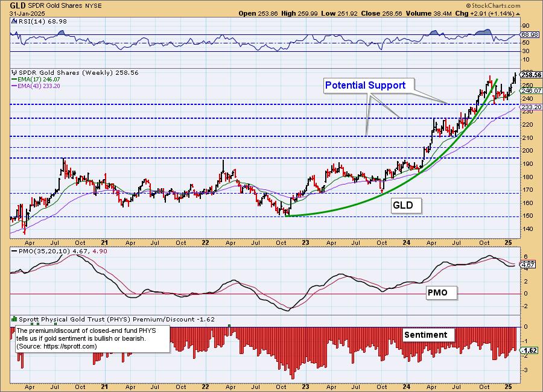Image resolution: width=543 pixels, height=392 pixels.
Task: Click the histogram icon before Sprott Physical Gold Trust
Action: [x=14, y=319]
